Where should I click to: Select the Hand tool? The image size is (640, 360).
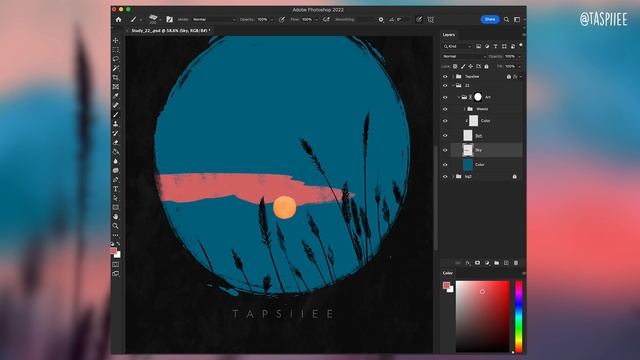[x=116, y=216]
